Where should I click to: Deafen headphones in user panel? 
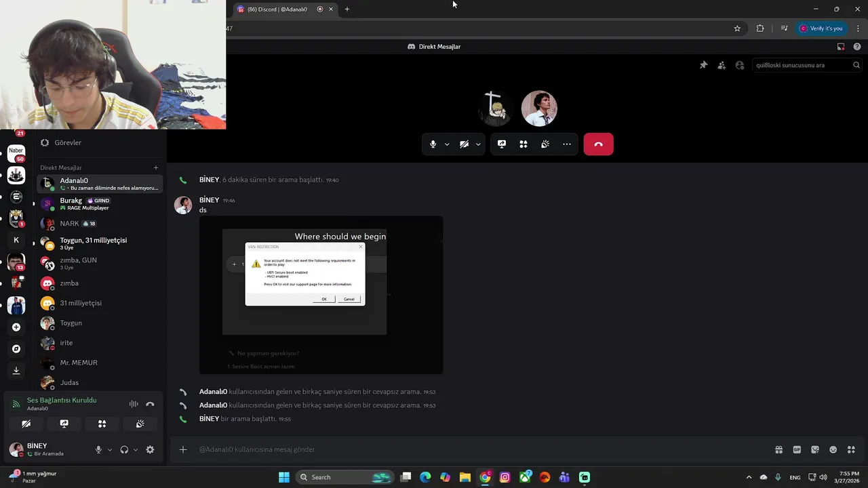click(124, 450)
